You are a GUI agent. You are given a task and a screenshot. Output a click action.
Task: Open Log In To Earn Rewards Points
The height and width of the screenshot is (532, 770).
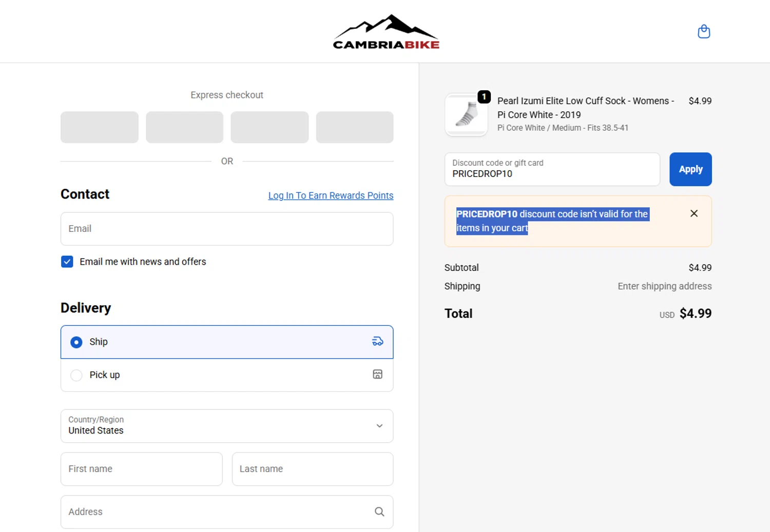(331, 195)
